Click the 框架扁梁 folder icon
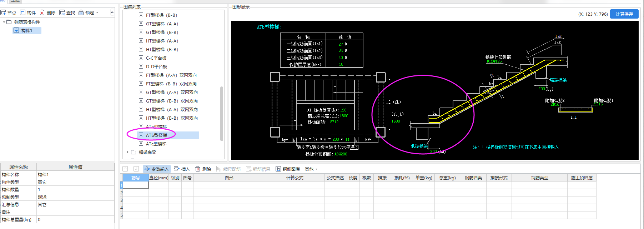Screen dimensions: 644x229 (x=134, y=152)
